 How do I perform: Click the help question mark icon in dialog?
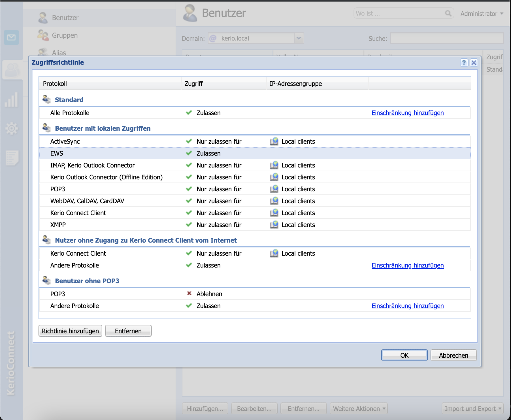tap(464, 63)
